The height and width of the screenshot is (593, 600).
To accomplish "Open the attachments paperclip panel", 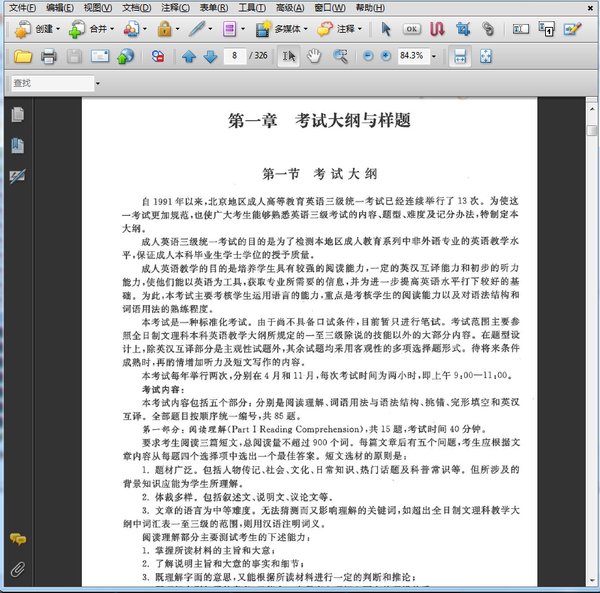I will [18, 570].
